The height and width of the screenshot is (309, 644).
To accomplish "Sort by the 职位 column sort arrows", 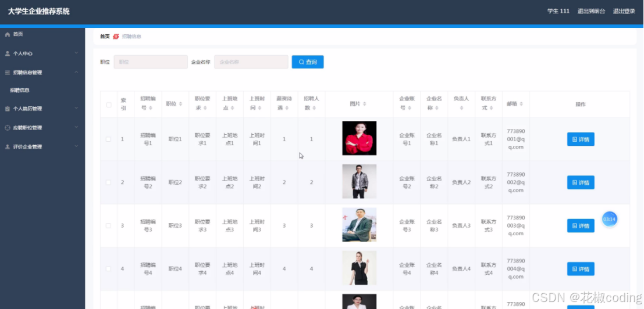I will (x=180, y=104).
